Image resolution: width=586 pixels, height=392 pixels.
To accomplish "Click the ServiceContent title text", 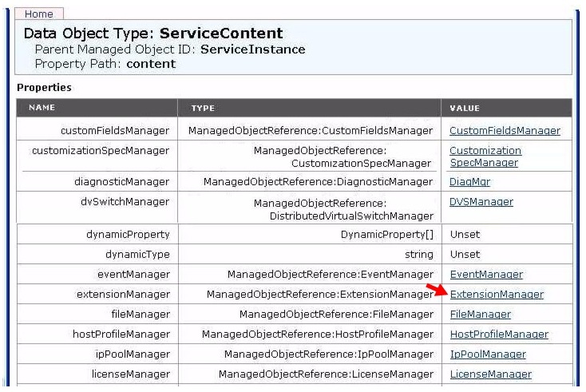I will 221,34.
